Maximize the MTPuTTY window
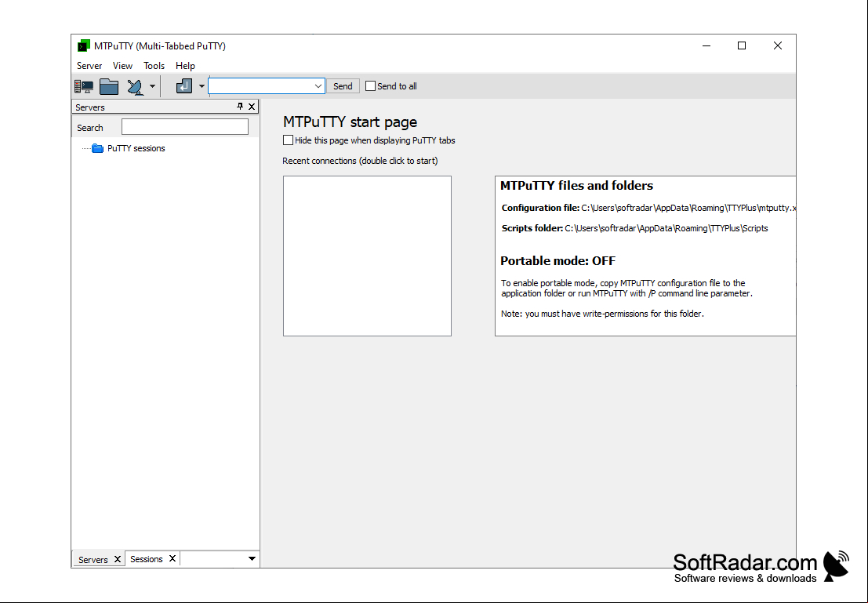 tap(742, 46)
